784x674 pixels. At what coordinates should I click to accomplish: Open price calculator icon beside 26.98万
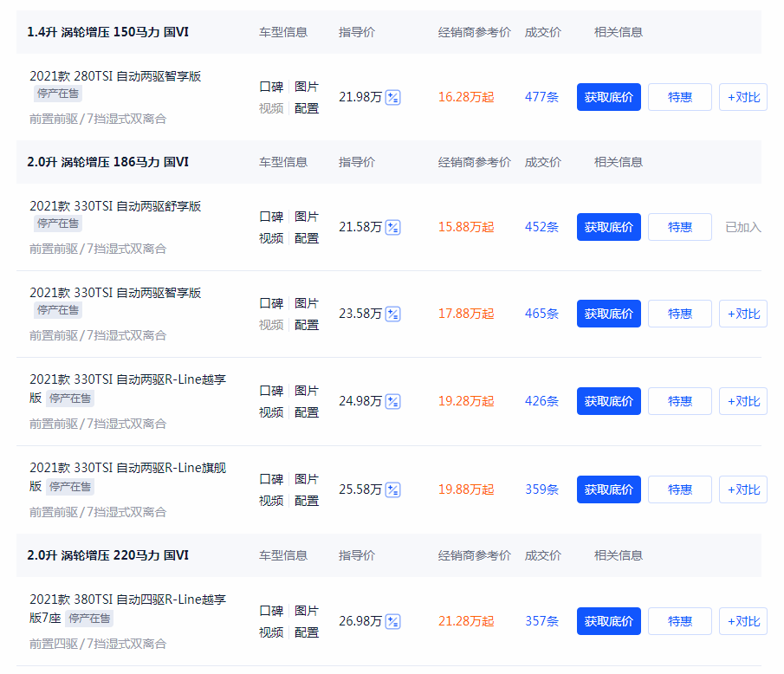tap(393, 621)
